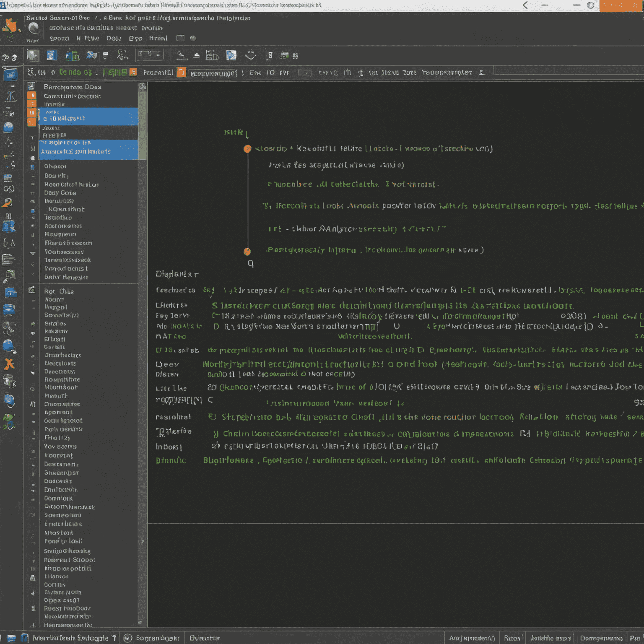Select the stacked papers icon in left sidebar
This screenshot has width=644, height=644.
click(x=8, y=259)
